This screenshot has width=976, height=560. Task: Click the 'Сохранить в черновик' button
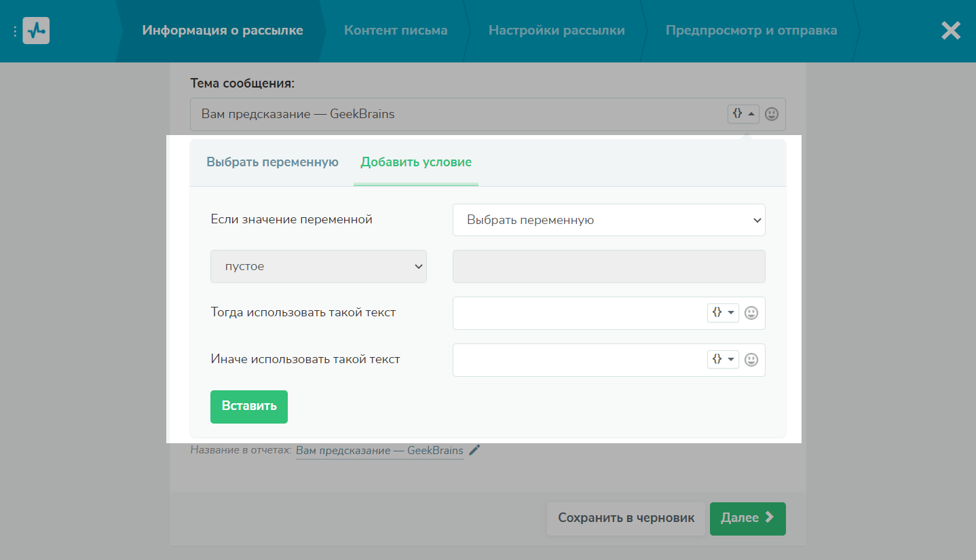point(626,519)
